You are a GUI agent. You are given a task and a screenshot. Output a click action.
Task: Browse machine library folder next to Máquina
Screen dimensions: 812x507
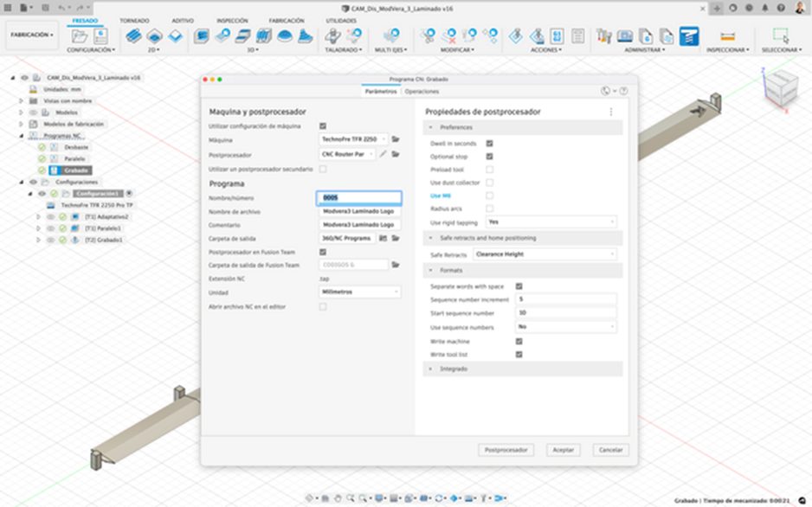[395, 139]
